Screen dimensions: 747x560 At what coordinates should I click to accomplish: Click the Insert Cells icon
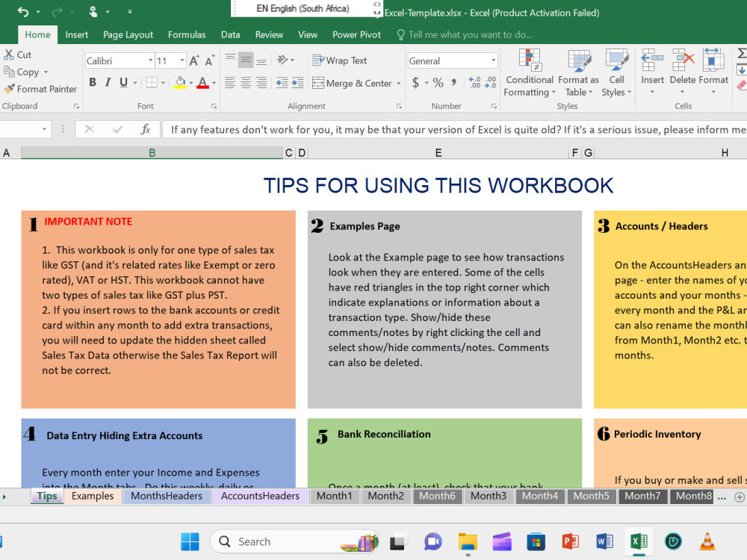(652, 60)
